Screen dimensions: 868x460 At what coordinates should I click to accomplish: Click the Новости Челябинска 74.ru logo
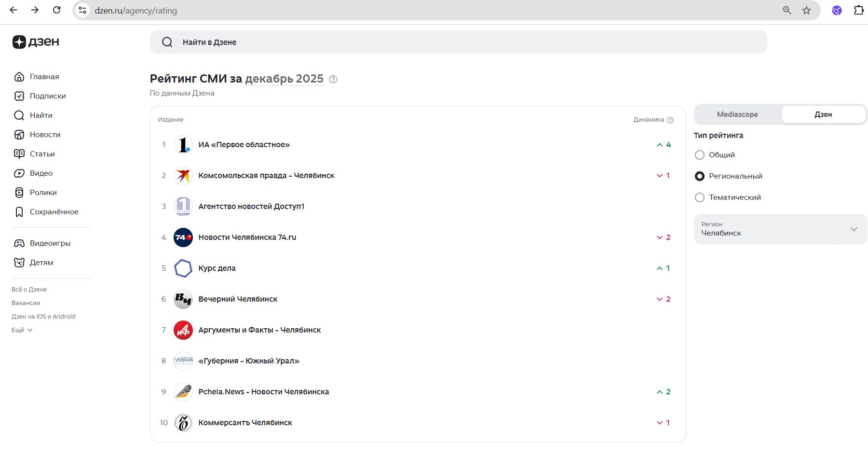tap(183, 237)
